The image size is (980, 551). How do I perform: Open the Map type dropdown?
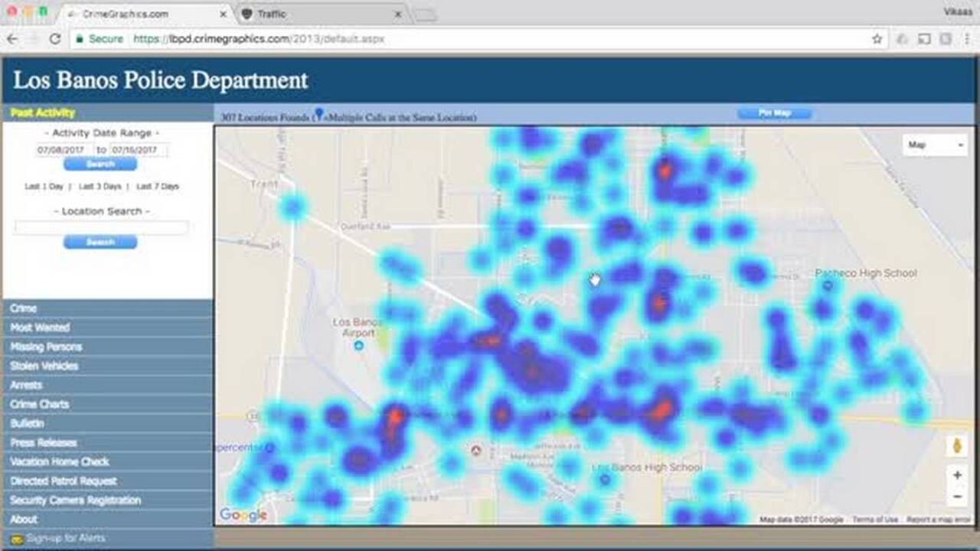click(935, 145)
